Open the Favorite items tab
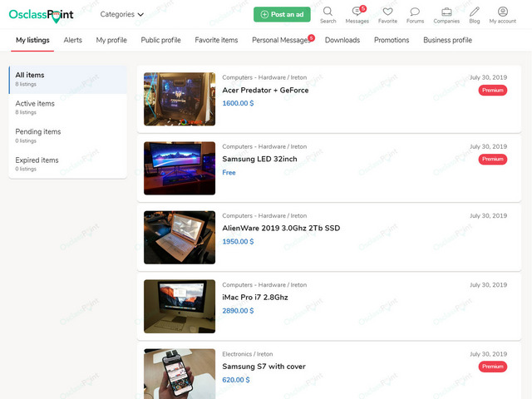The height and width of the screenshot is (399, 532). click(216, 40)
